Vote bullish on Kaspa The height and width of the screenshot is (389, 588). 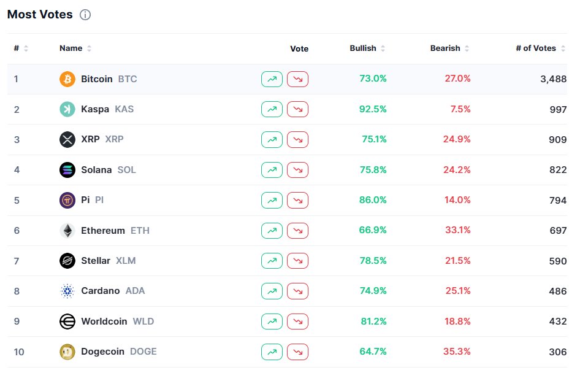(272, 109)
